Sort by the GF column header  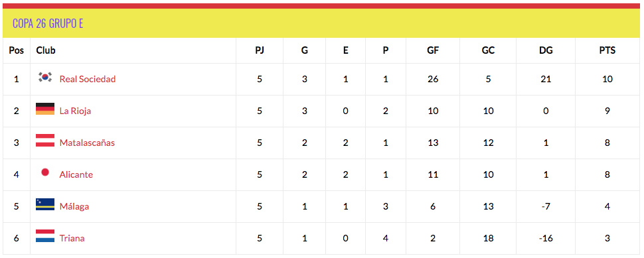433,50
